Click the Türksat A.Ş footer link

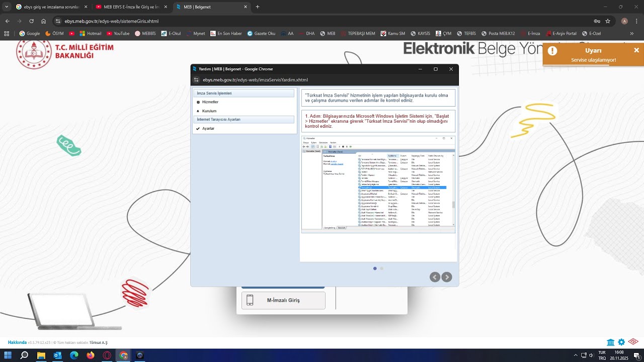click(x=99, y=342)
